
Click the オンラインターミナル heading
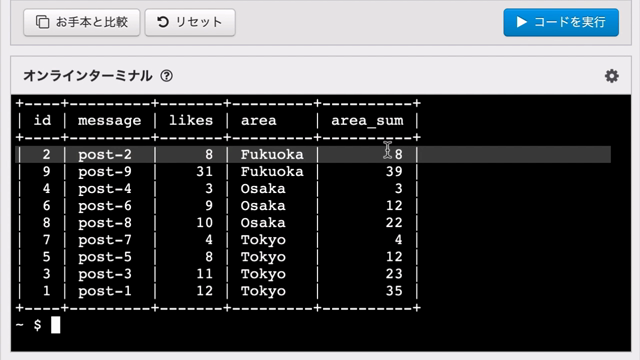click(88, 76)
